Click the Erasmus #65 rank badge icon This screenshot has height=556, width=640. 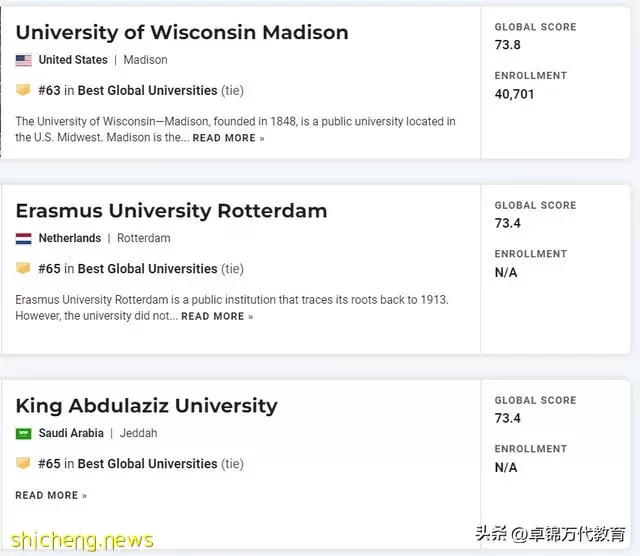coord(23,268)
